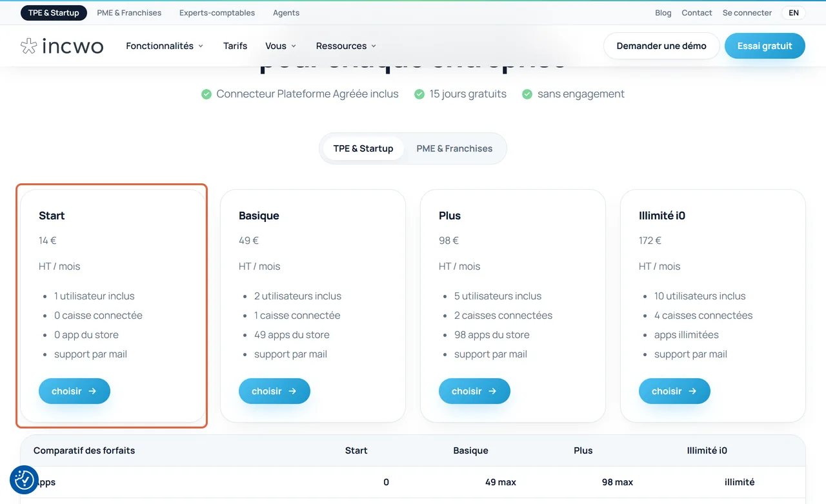Expand the Ressources menu chevron
The image size is (826, 504).
(374, 46)
